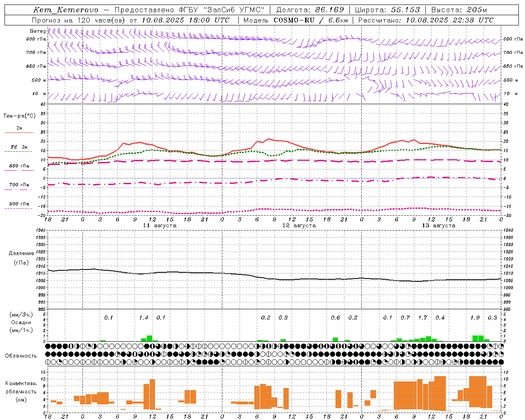Select the precipitation total '1.4'
525x420 pixels.
[x=144, y=318]
